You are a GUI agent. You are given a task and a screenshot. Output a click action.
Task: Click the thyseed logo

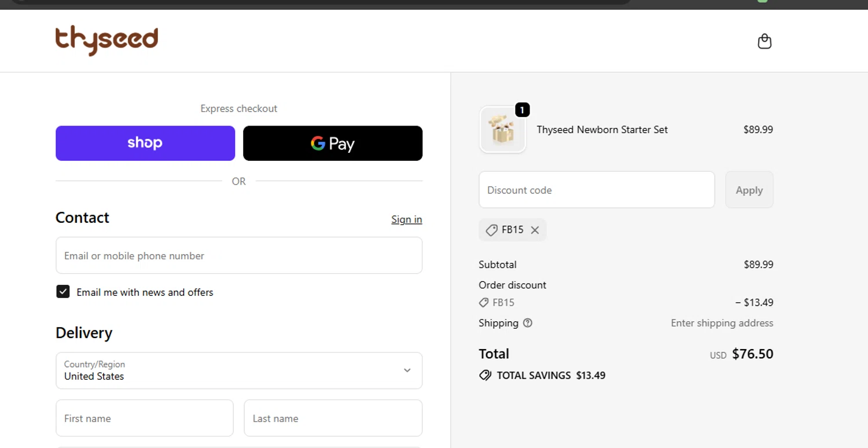point(106,41)
